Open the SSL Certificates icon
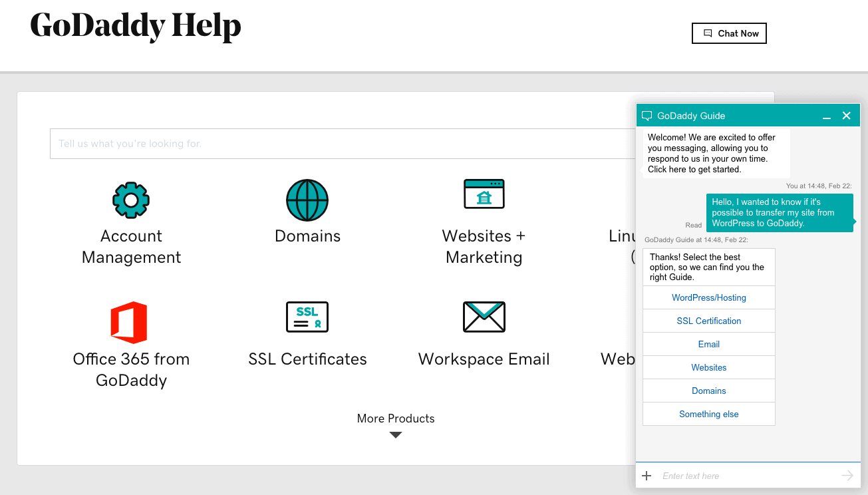The width and height of the screenshot is (868, 495). (x=307, y=317)
